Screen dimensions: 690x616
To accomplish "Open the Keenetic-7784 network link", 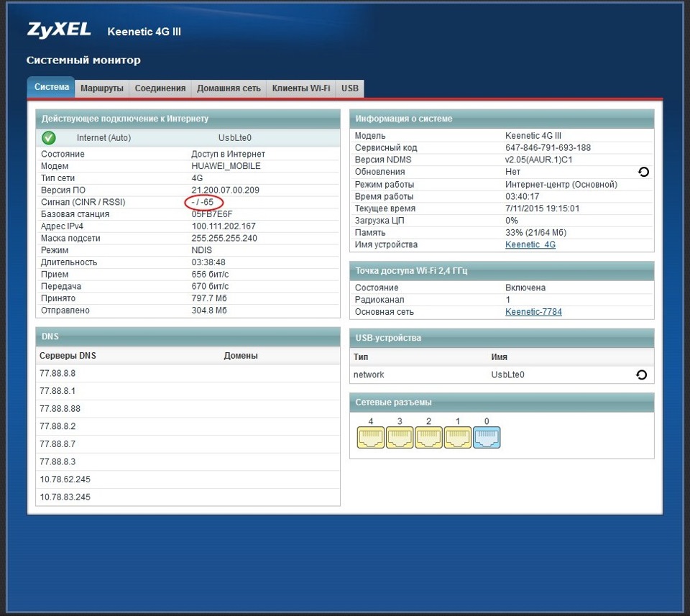I will click(533, 311).
